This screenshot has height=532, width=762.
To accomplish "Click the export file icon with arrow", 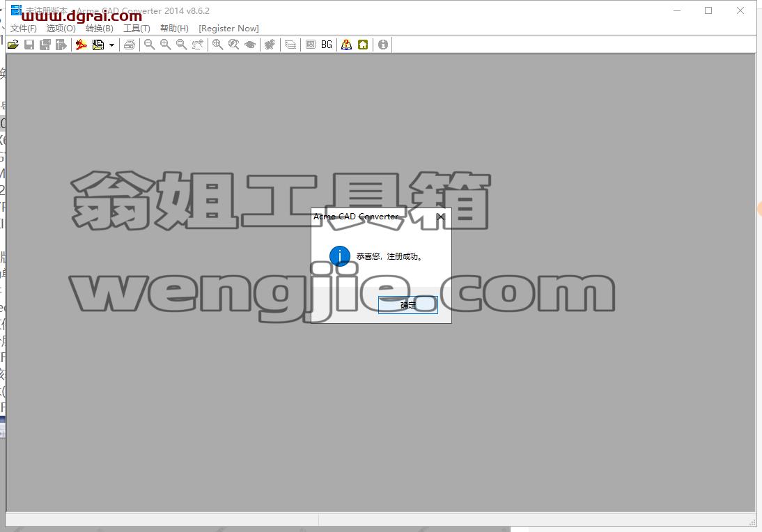I will (x=61, y=45).
